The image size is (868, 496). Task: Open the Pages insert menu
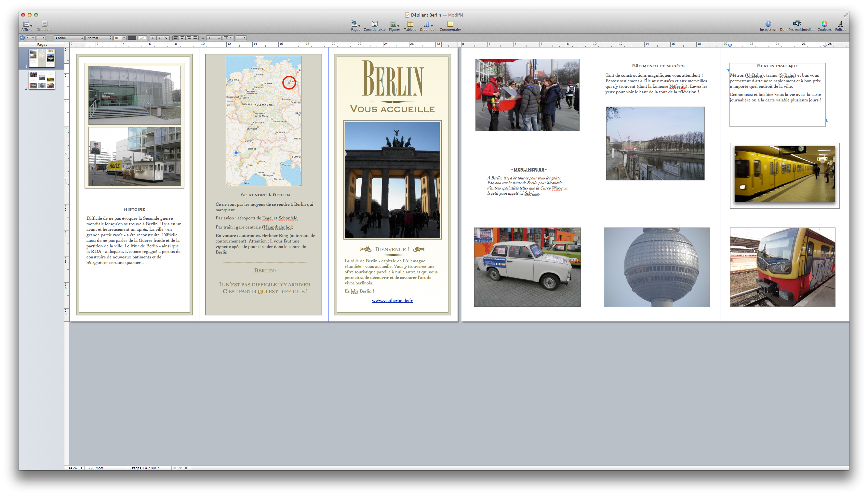click(355, 24)
